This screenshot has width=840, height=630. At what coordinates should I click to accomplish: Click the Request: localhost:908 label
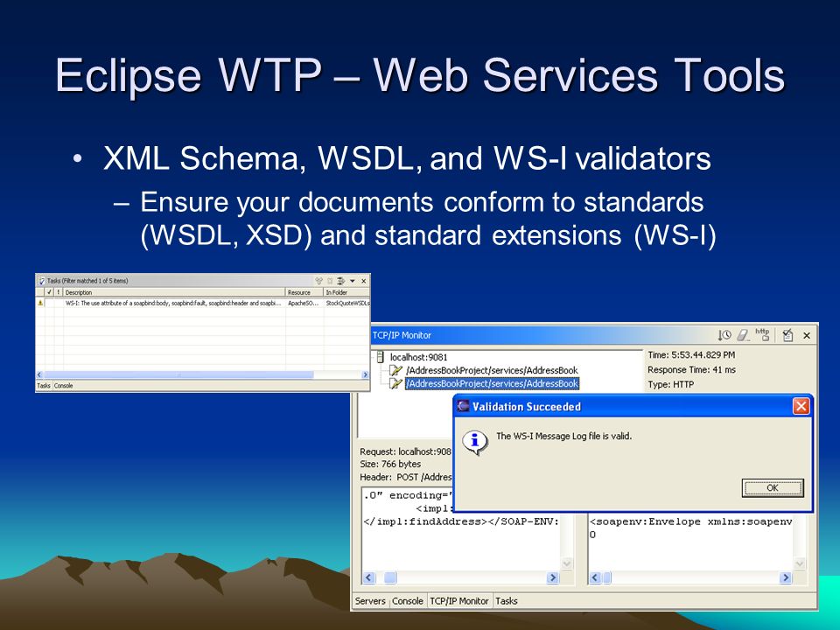tap(405, 451)
